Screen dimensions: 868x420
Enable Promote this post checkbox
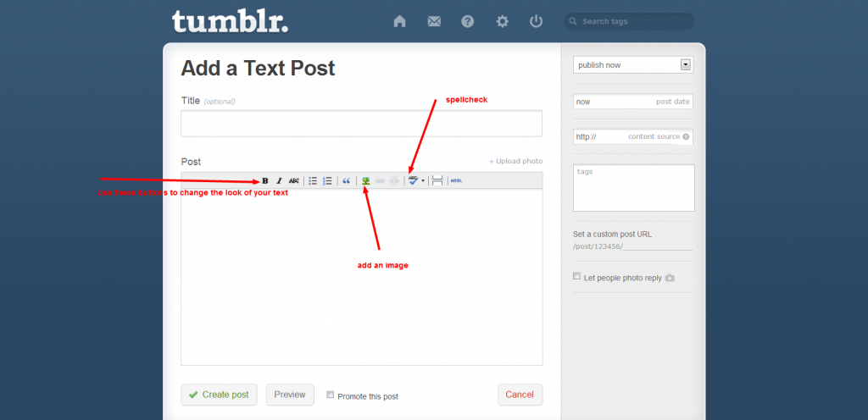click(331, 395)
